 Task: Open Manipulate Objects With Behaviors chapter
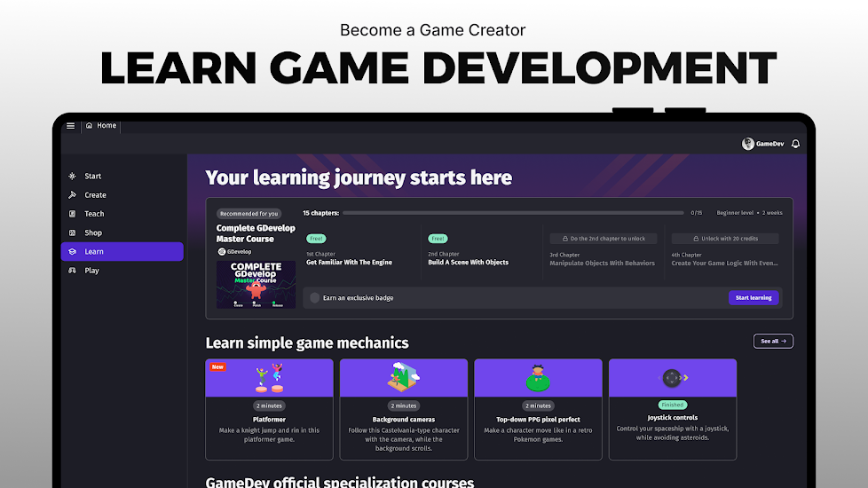(602, 264)
